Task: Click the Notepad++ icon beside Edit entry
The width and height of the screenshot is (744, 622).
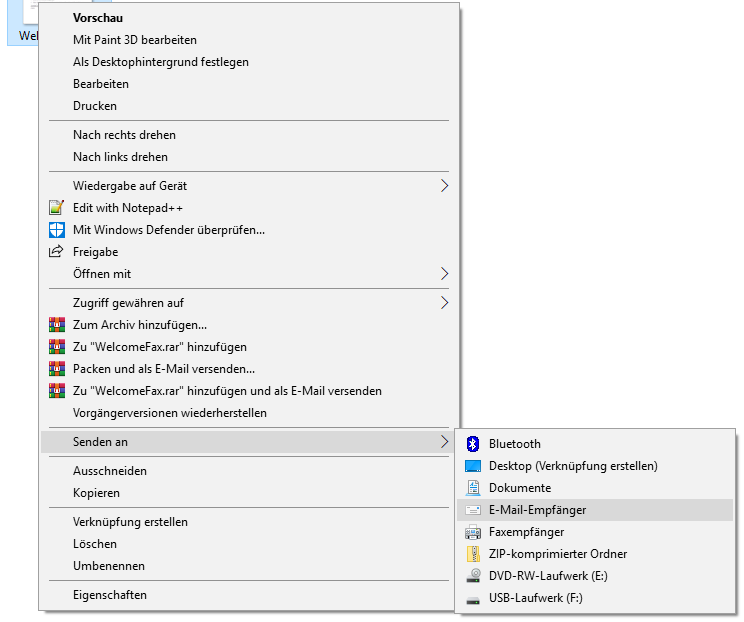Action: 56,208
